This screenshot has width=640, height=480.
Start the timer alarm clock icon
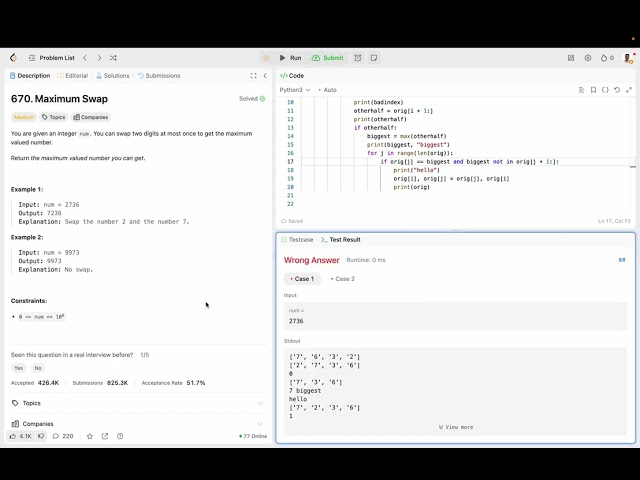pyautogui.click(x=358, y=58)
